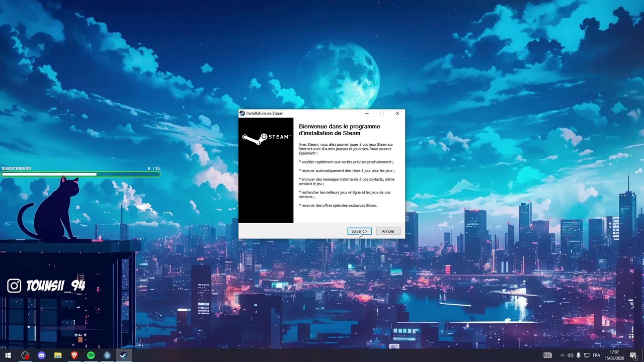Click the Steam logo in installer banner
This screenshot has width=644, height=362.
(266, 138)
